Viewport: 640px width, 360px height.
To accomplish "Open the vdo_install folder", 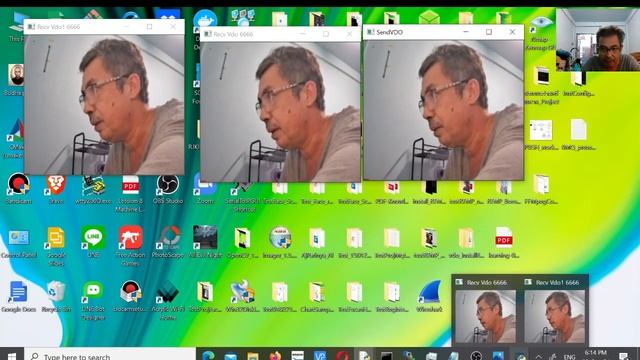I will tap(466, 242).
